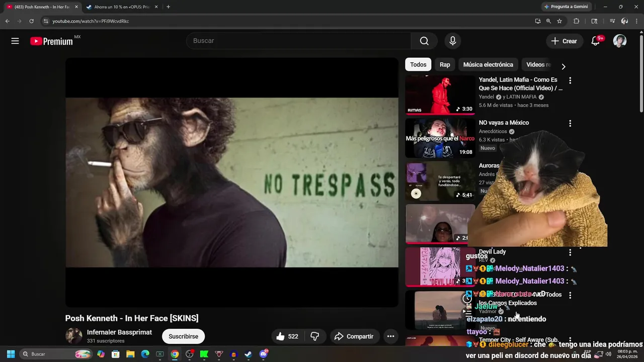Viewport: 644px width, 362px height.
Task: Open the Infernaler Bassprimat channel avatar
Action: 73,336
